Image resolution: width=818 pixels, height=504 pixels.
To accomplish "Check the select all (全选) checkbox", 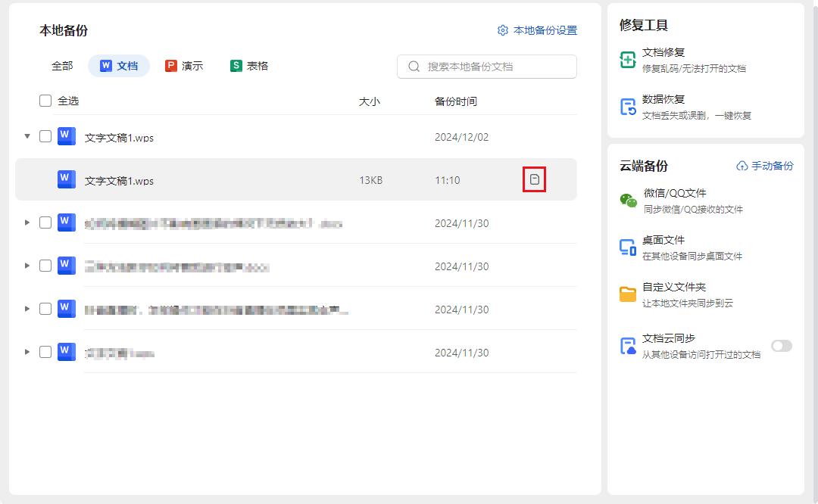I will (45, 101).
